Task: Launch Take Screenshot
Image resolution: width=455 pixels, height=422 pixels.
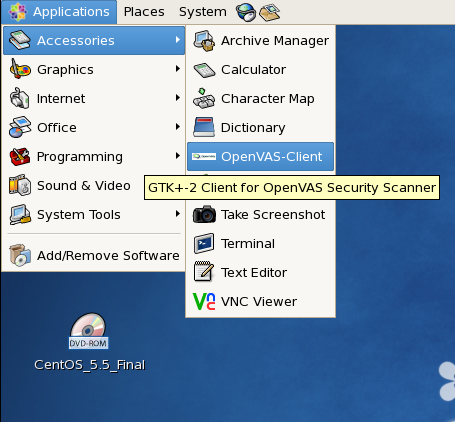Action: point(260,215)
